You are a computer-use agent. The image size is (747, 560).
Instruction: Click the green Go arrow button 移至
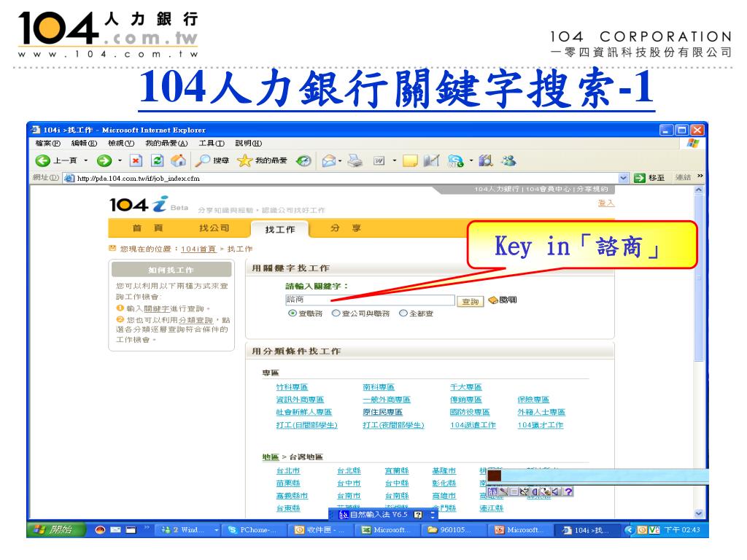649,178
